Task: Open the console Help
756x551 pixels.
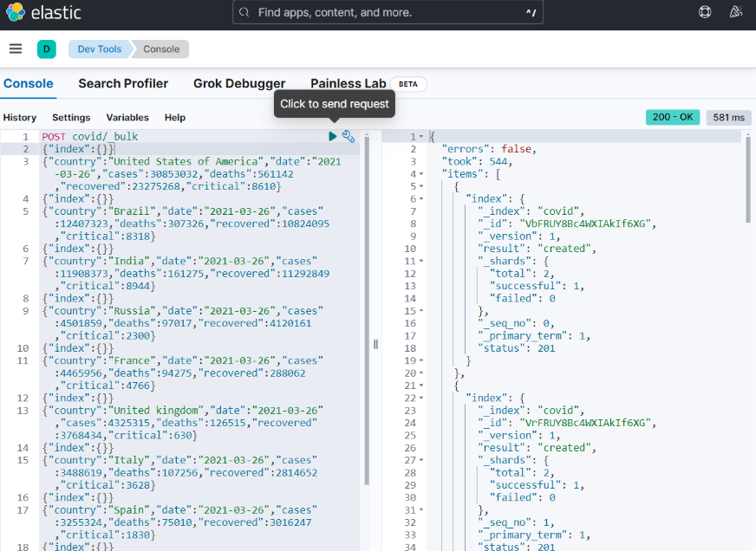Action: (175, 118)
